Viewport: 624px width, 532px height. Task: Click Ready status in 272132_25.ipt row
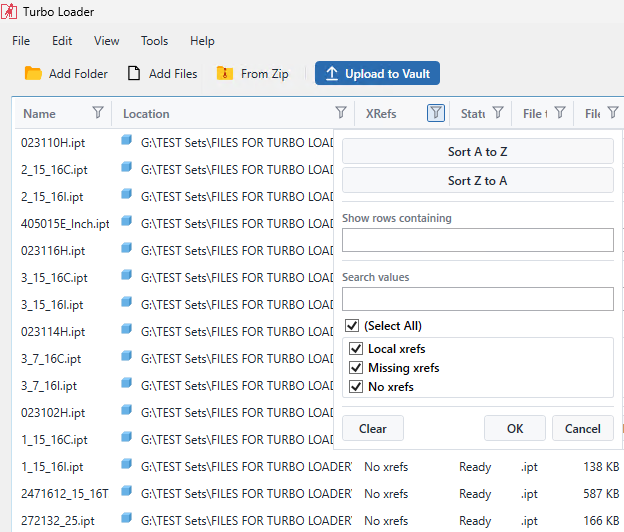point(475,520)
